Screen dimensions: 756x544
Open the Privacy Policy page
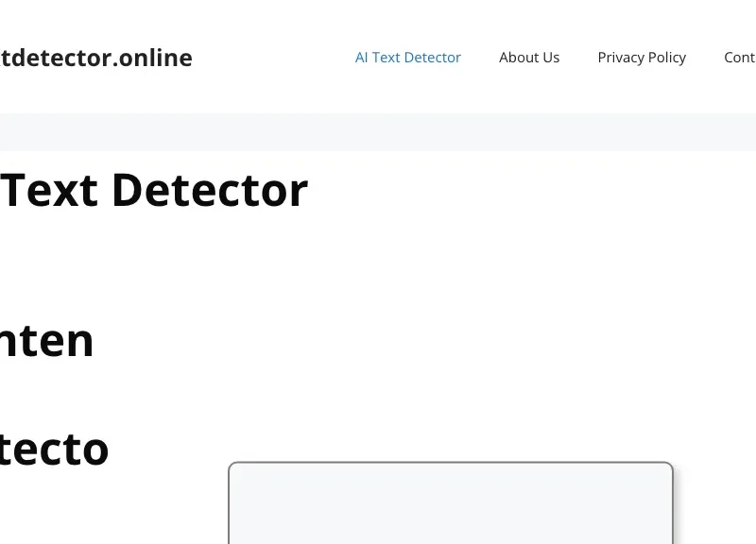click(642, 58)
